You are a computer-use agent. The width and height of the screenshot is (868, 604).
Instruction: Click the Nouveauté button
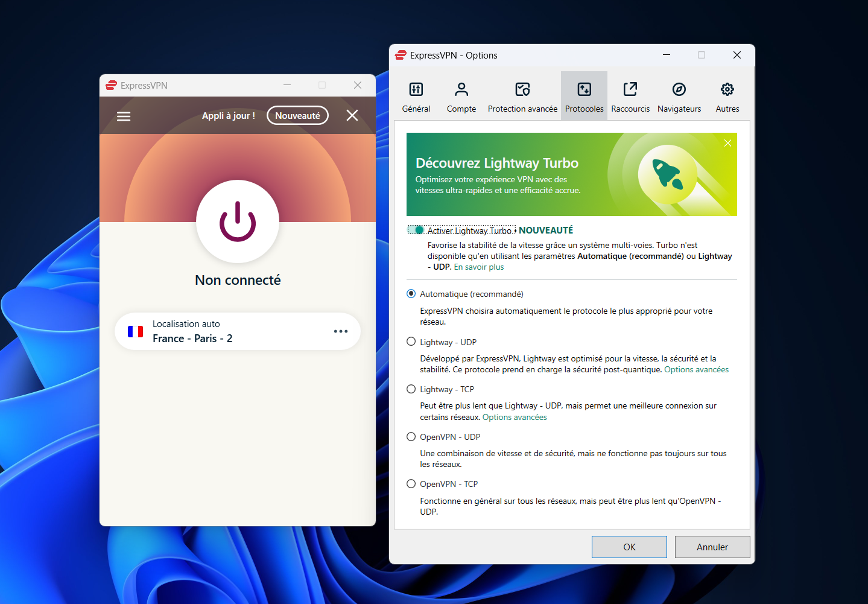[x=297, y=115]
